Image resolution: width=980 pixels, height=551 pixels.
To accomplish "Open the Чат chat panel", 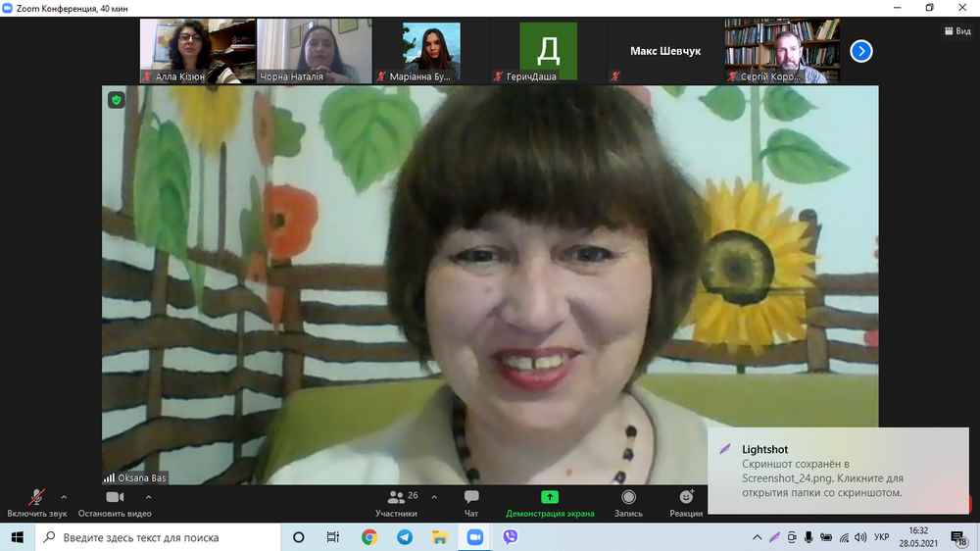I will click(471, 502).
